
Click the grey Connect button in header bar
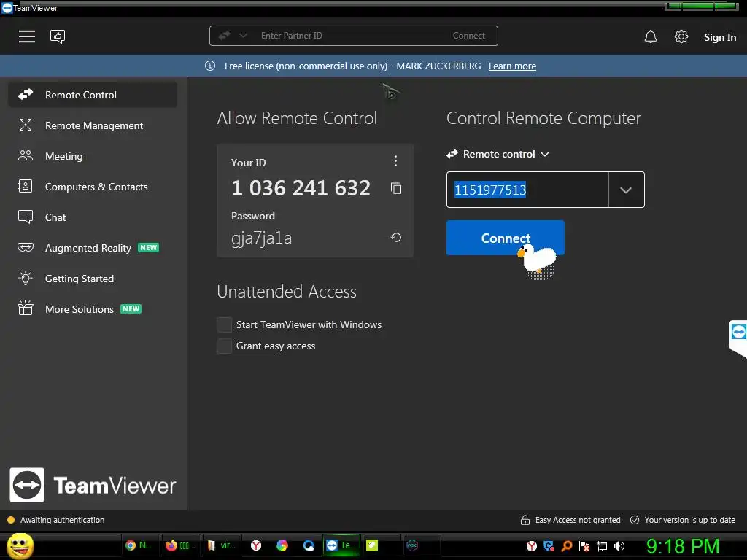468,36
